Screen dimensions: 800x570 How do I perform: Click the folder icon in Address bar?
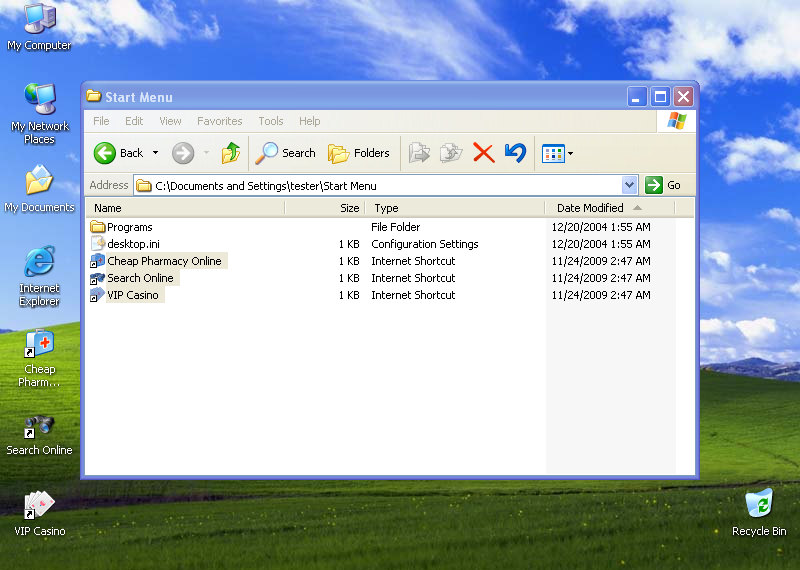[144, 186]
